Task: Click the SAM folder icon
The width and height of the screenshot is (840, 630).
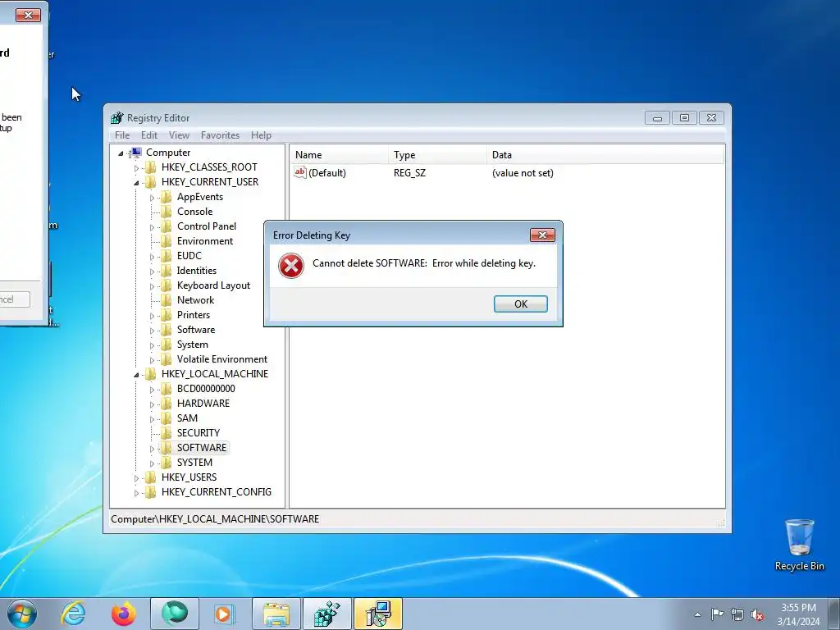Action: click(167, 418)
